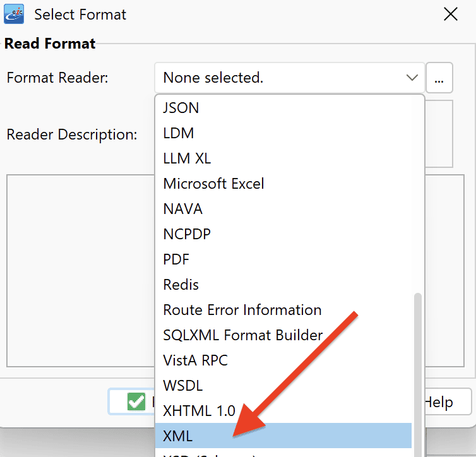Image resolution: width=476 pixels, height=457 pixels.
Task: Choose the NCPDP format entry
Action: click(283, 234)
